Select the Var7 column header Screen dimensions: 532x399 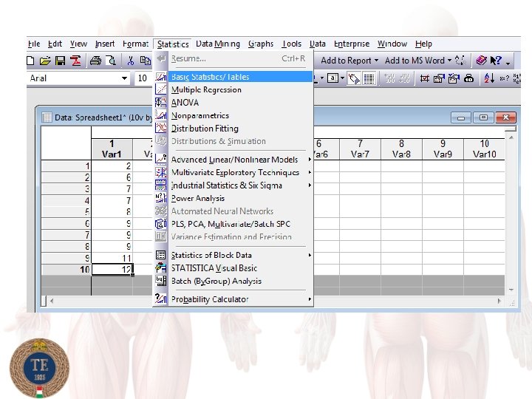click(360, 149)
